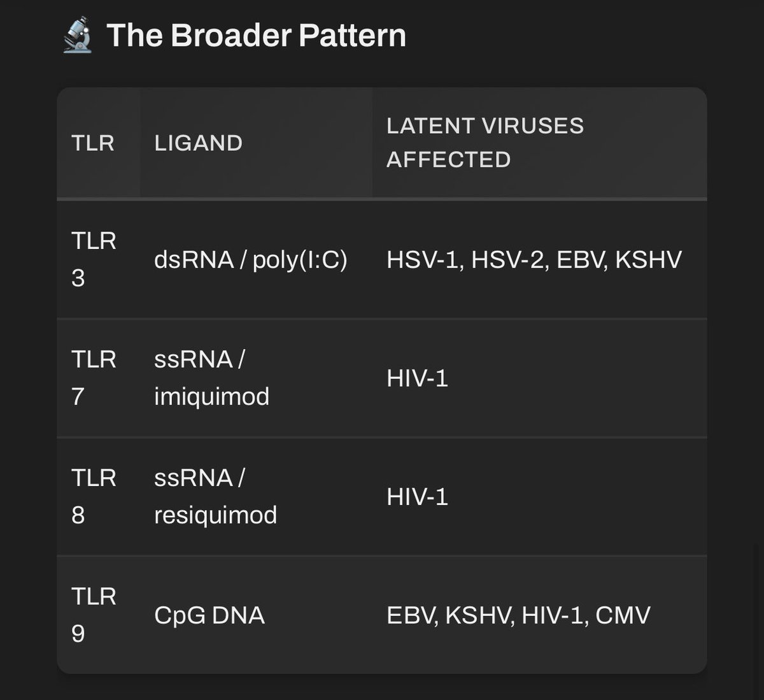
Task: Click the word AFFECTED in header
Action: click(448, 160)
